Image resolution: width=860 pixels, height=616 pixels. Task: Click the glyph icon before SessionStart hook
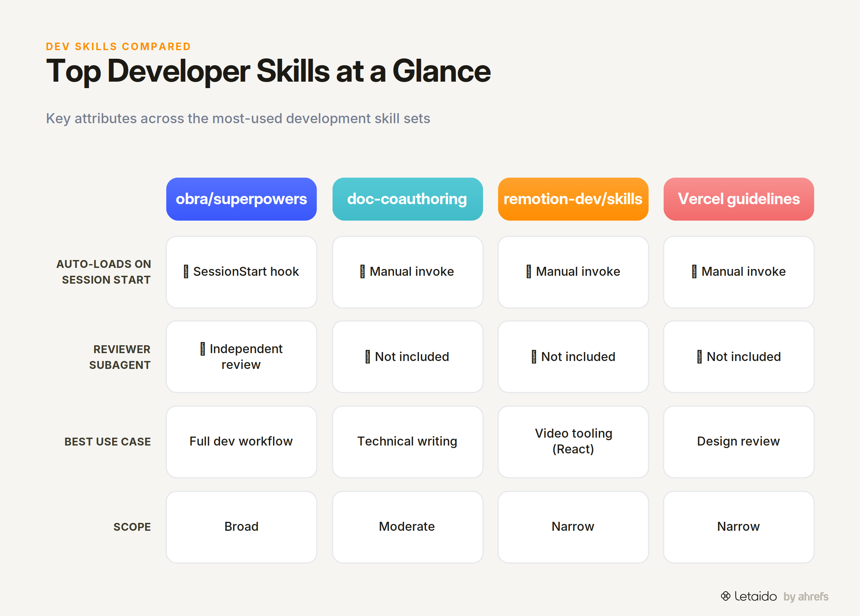click(x=186, y=271)
